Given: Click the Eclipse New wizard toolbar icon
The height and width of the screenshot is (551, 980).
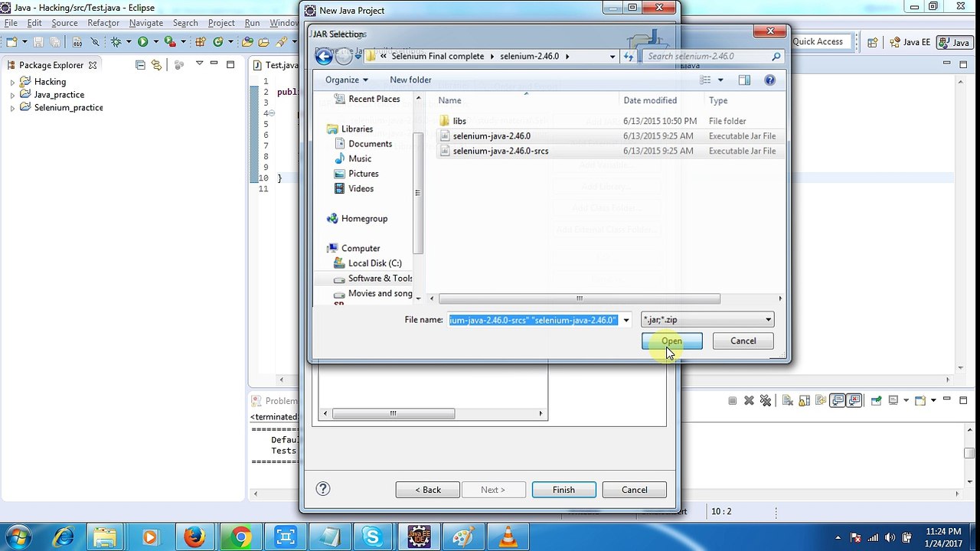Looking at the screenshot, I should [x=12, y=42].
